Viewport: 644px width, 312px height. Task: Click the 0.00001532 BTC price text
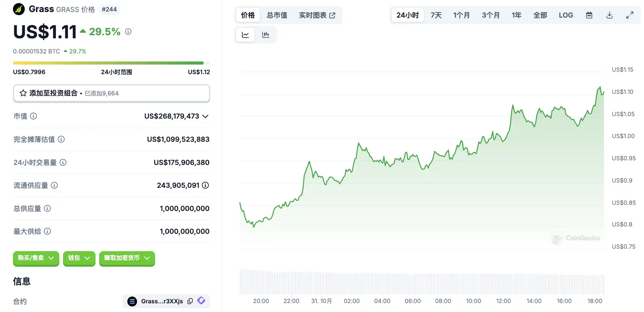click(36, 51)
